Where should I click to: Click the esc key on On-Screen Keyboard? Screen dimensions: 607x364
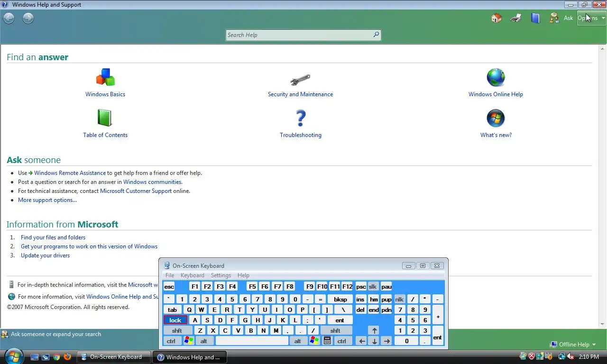[169, 287]
